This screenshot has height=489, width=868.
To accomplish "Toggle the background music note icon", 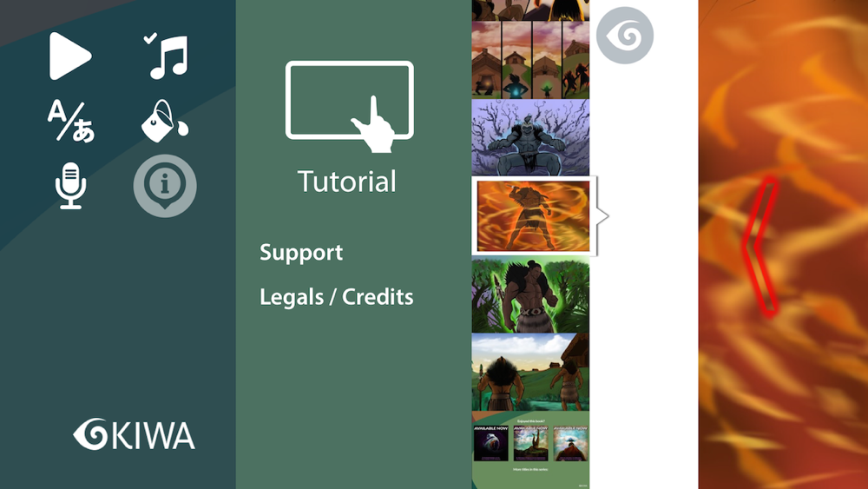I will click(168, 56).
